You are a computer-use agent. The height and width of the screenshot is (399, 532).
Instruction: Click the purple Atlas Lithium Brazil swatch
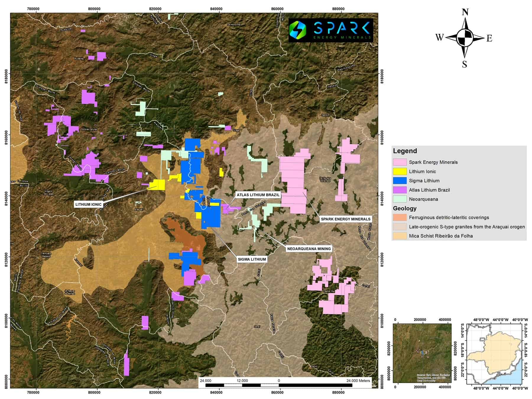[400, 190]
